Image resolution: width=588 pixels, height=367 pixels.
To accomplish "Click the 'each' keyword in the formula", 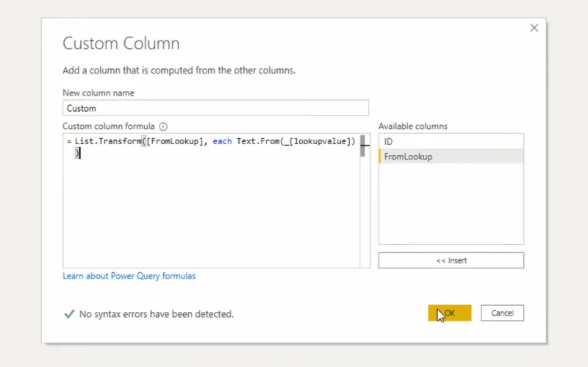I will 222,141.
